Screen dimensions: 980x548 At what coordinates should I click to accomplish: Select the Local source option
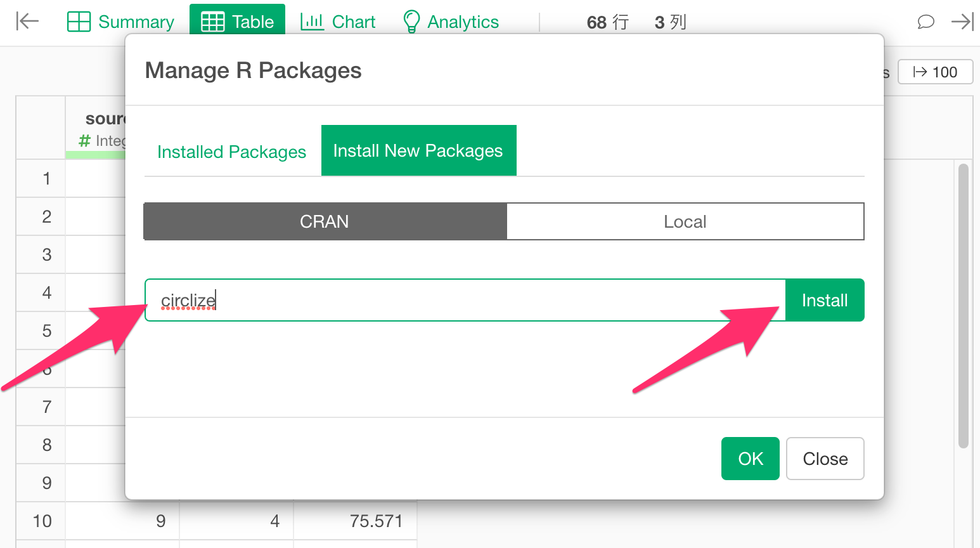pyautogui.click(x=685, y=221)
